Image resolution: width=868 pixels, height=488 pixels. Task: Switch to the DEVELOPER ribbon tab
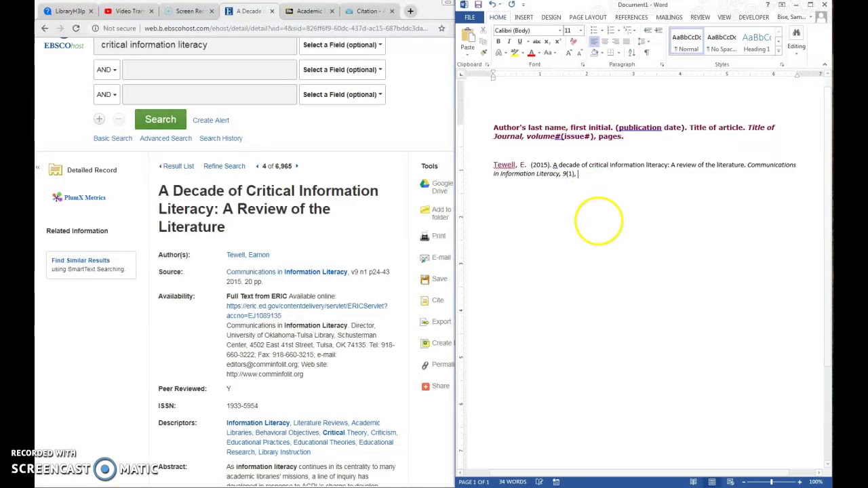coord(753,17)
